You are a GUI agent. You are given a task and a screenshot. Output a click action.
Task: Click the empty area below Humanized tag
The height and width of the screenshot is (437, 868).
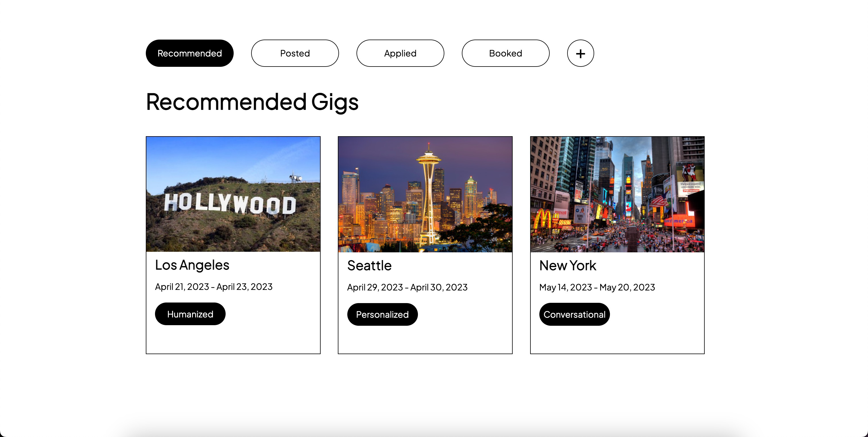pos(233,340)
